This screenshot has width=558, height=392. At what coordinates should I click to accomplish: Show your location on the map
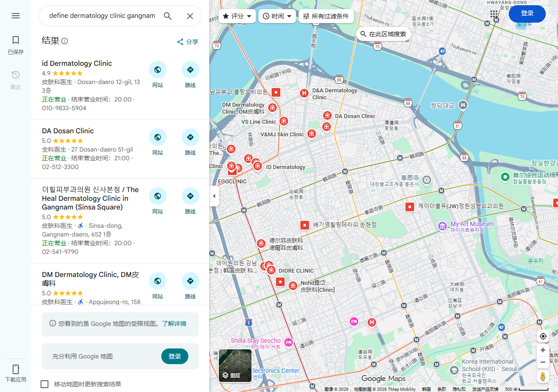(x=543, y=336)
